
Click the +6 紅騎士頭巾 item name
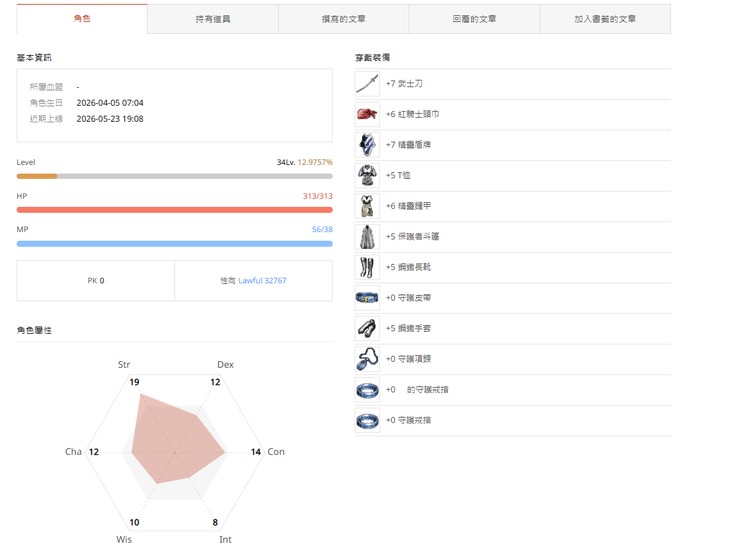(412, 114)
